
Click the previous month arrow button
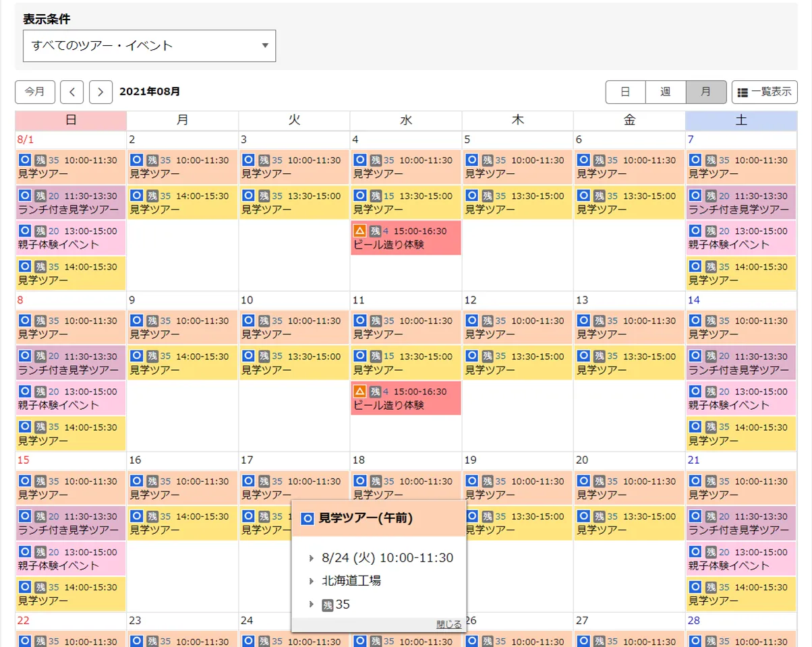point(71,92)
